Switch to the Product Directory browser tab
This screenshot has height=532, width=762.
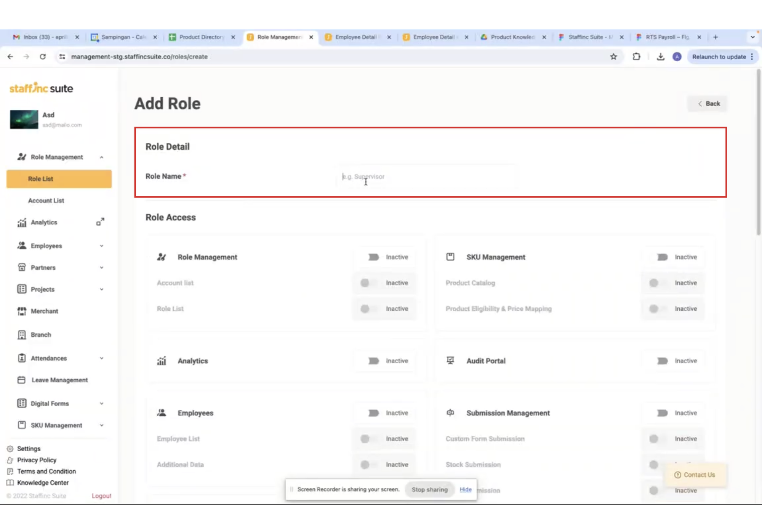201,37
